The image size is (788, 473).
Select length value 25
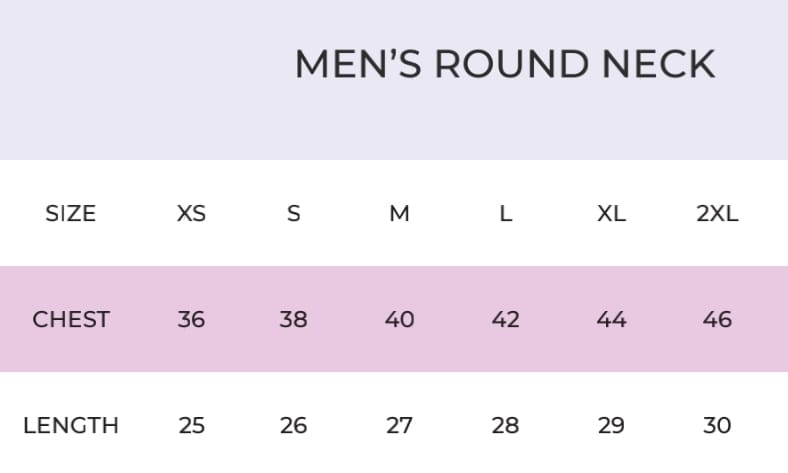pyautogui.click(x=191, y=425)
